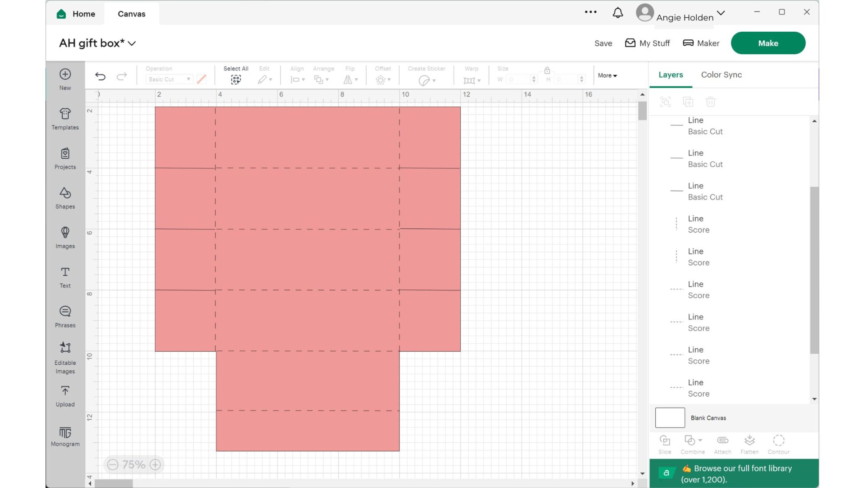The height and width of the screenshot is (488, 868).
Task: Open AH gift box project name dropdown
Action: tap(132, 43)
